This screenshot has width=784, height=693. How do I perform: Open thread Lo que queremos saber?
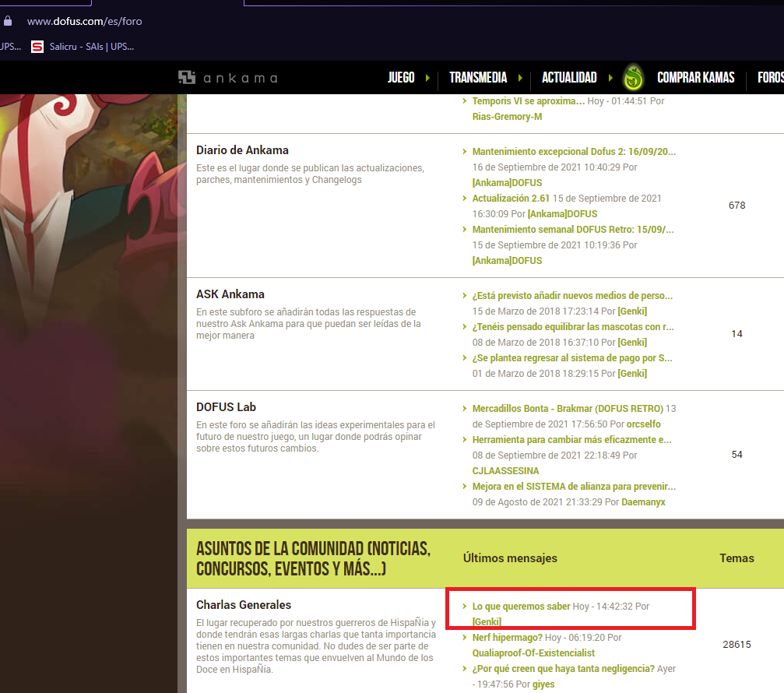(x=521, y=606)
